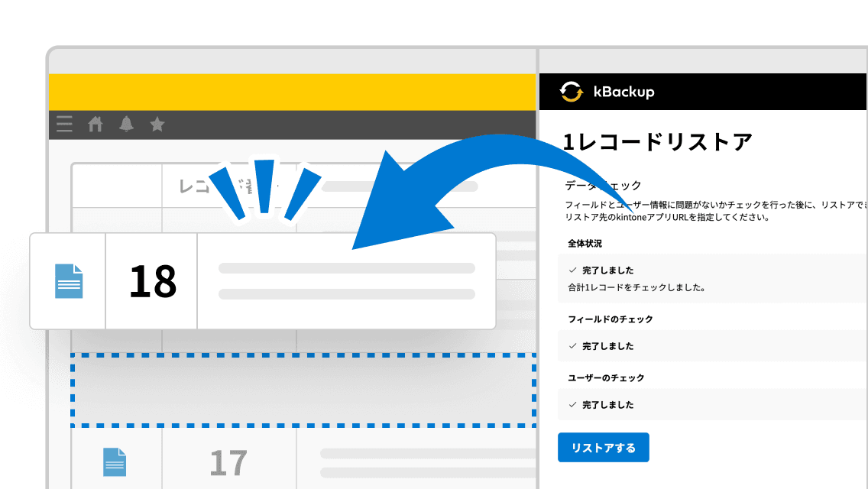The width and height of the screenshot is (868, 489).
Task: Toggle the 全体状況 completion checkmark
Action: point(572,270)
